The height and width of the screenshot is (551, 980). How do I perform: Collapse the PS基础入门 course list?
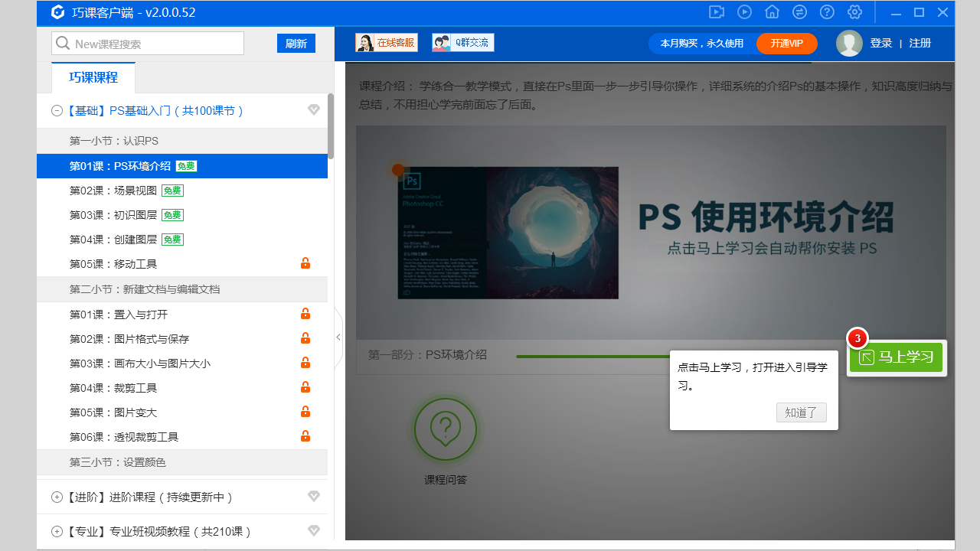57,109
